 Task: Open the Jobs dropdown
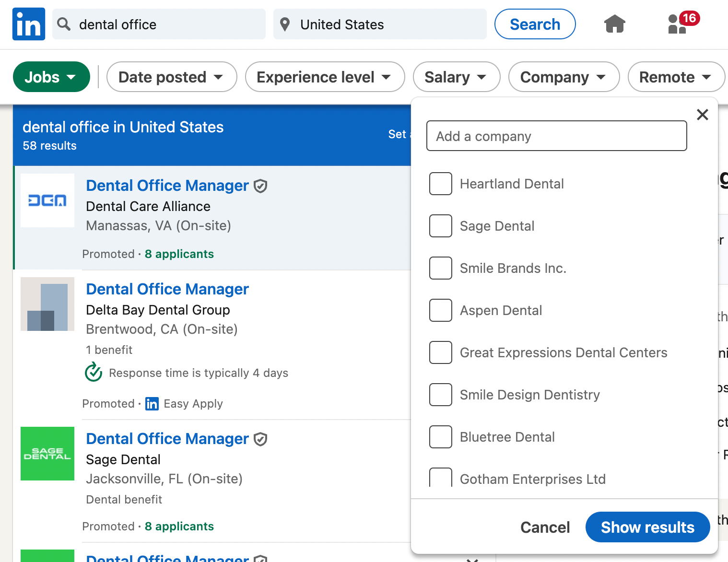click(x=51, y=77)
